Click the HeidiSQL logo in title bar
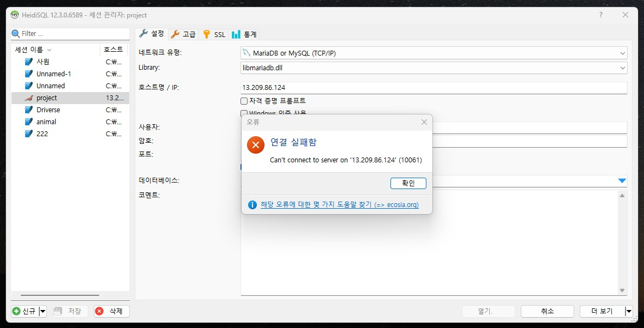The width and height of the screenshot is (644, 328). click(x=15, y=15)
